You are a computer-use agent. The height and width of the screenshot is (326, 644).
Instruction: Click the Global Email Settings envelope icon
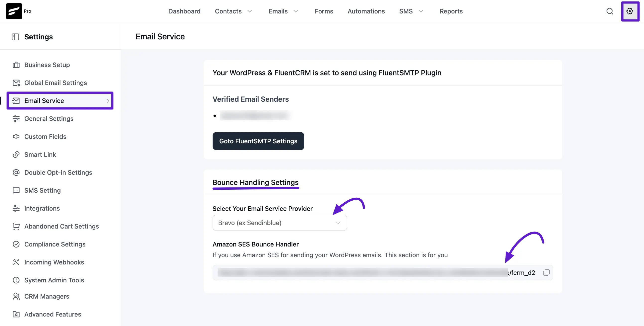[16, 83]
